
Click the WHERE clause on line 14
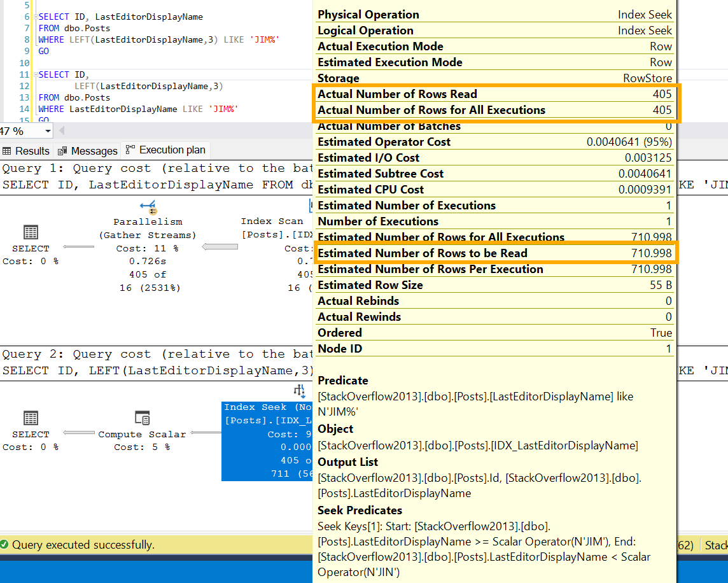point(138,109)
